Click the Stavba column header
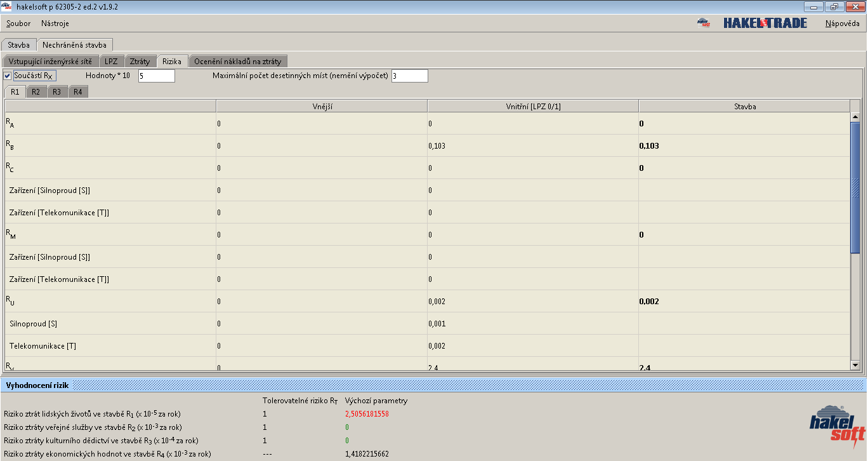Viewport: 868px width, 461px height. (x=744, y=106)
